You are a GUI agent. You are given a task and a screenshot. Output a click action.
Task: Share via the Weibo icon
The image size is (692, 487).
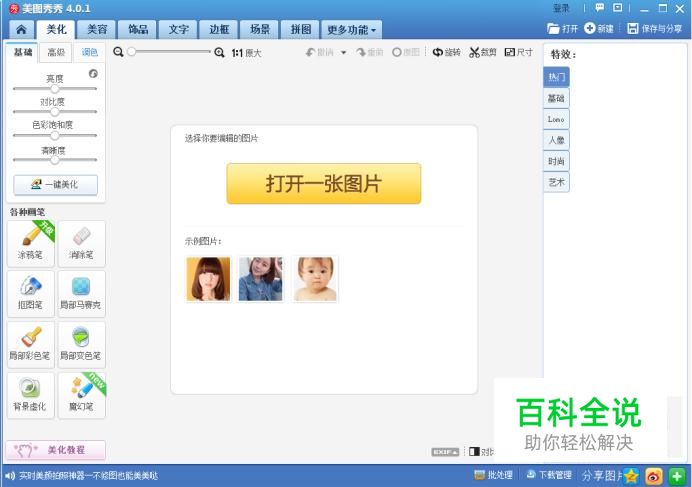654,476
